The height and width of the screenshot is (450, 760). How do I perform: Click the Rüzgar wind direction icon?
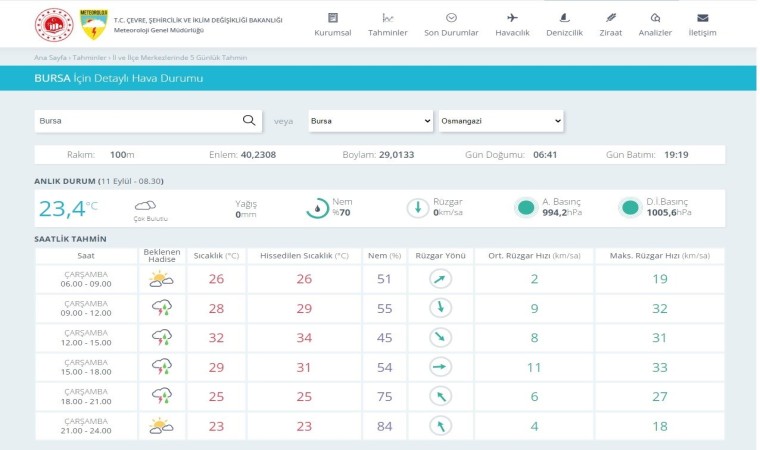[x=417, y=208]
